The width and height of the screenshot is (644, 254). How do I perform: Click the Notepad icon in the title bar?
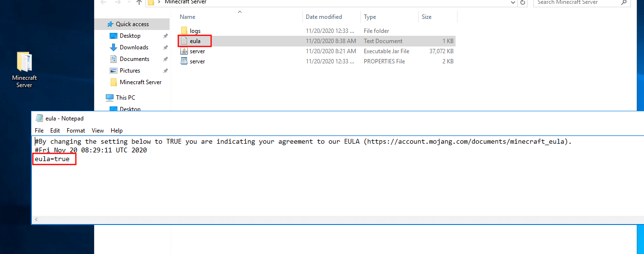tap(39, 119)
